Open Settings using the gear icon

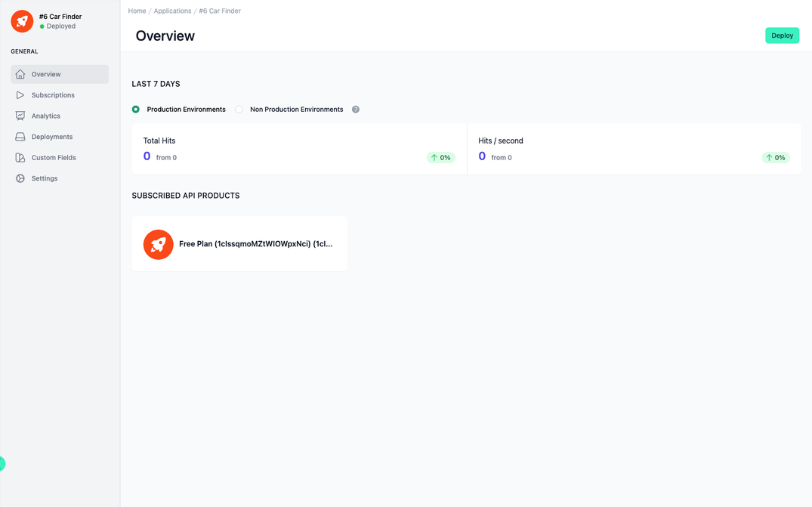pyautogui.click(x=20, y=178)
